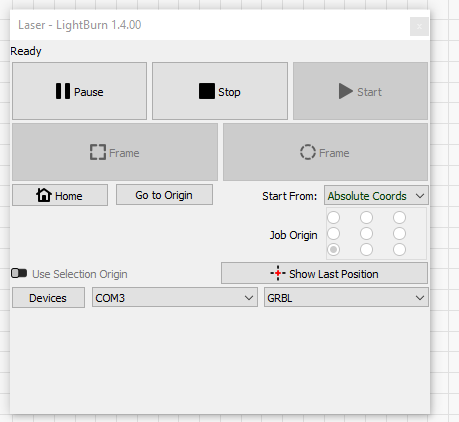Click the circular dashed Frame icon
Image resolution: width=459 pixels, height=422 pixels.
pyautogui.click(x=308, y=152)
